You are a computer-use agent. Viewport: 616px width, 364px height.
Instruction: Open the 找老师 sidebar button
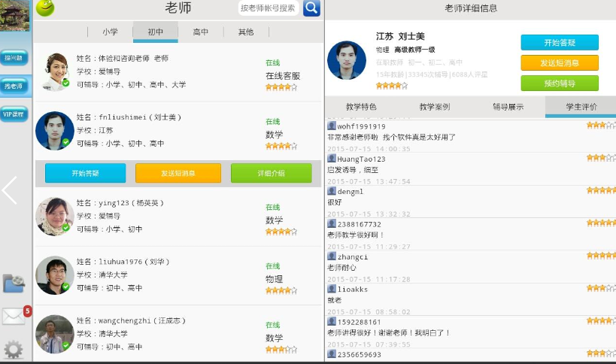[14, 86]
